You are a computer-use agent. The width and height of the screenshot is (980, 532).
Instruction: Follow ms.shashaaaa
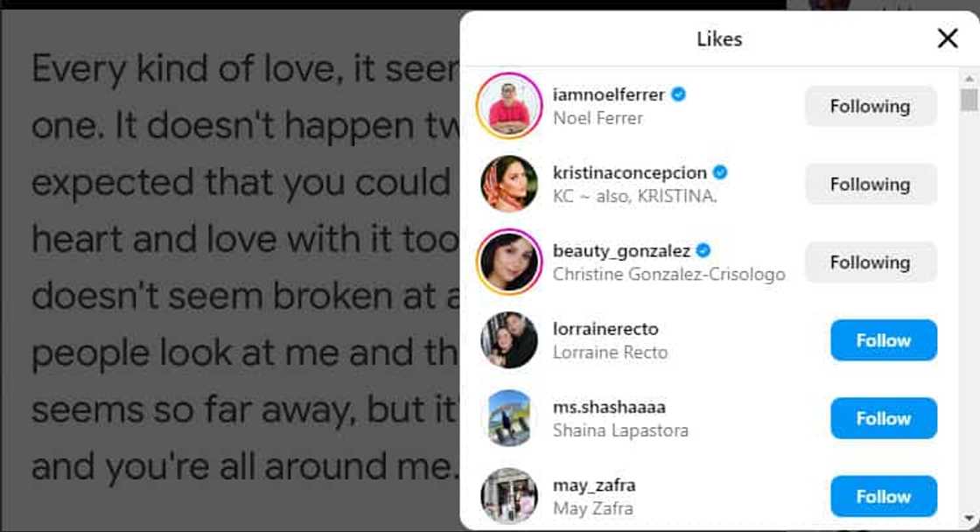coord(883,418)
